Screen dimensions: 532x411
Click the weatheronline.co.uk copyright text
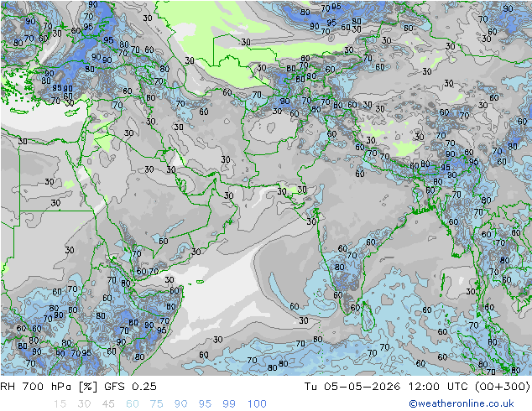click(x=462, y=403)
